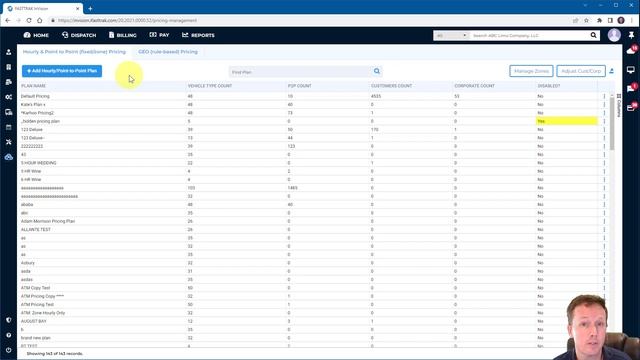Open the building icon in left sidebar
640x360 pixels.
[x=9, y=67]
